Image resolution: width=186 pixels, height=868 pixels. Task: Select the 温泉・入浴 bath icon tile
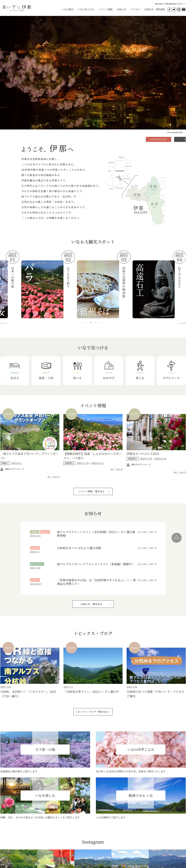(x=46, y=370)
